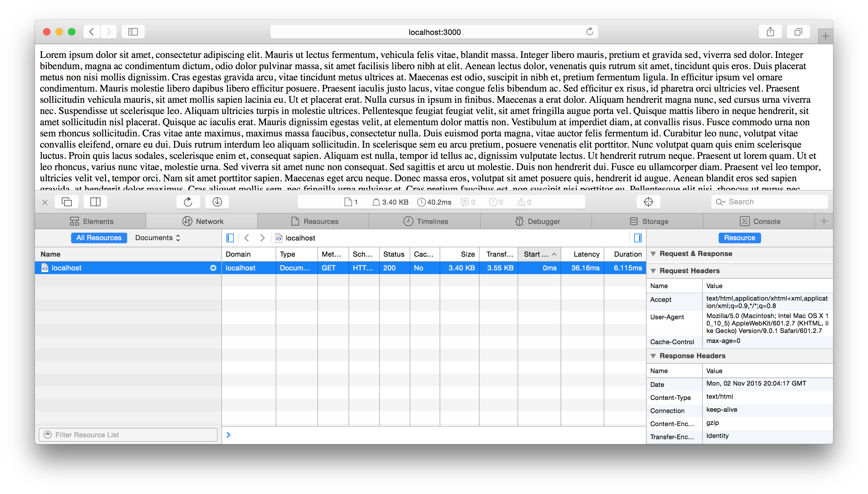Click the keep-alive Connection value
868x494 pixels.
722,410
